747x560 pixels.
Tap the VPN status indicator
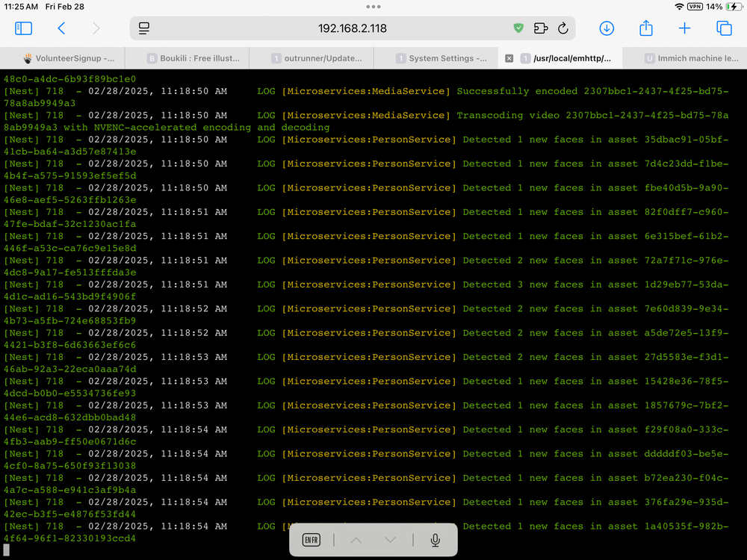pos(695,7)
